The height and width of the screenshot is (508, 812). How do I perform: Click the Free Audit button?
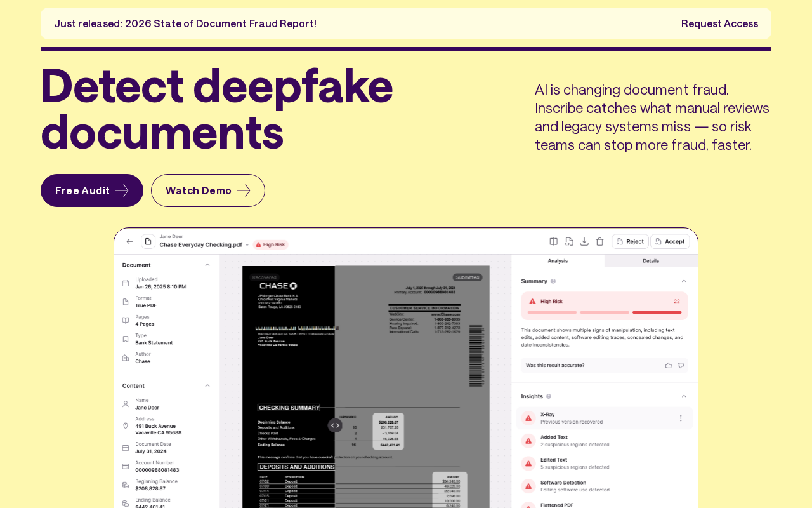tap(92, 190)
